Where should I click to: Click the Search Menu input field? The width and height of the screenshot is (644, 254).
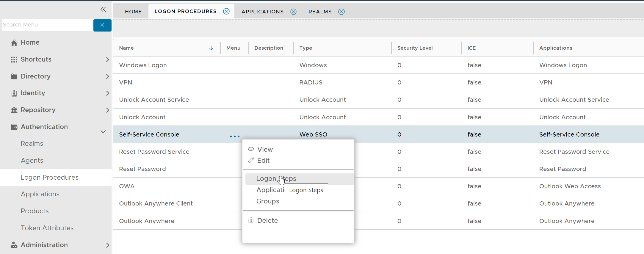coord(47,25)
